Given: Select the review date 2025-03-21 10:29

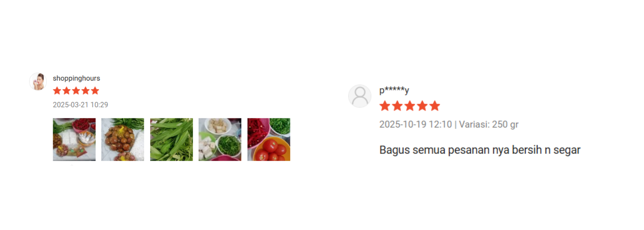Looking at the screenshot, I should [80, 105].
